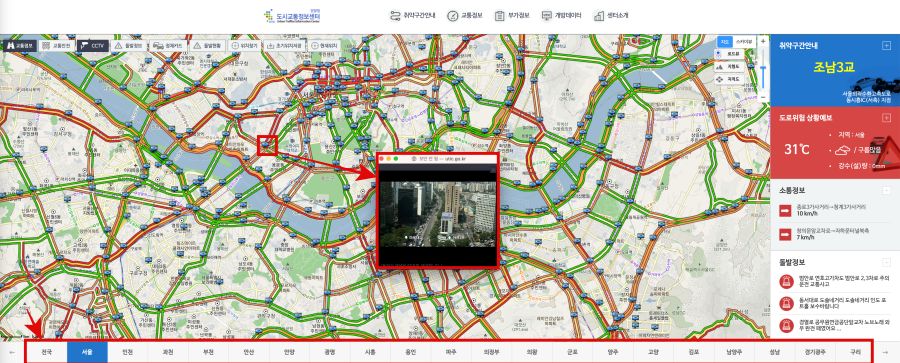
Task: Click the cloud weather icon
Action: (842, 150)
